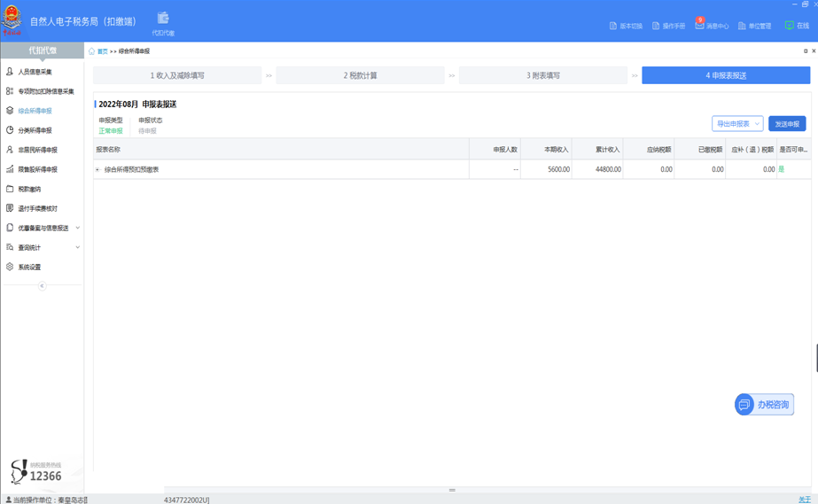Open the 操作手册 manual
Viewport: 818px width, 504px height.
point(668,26)
